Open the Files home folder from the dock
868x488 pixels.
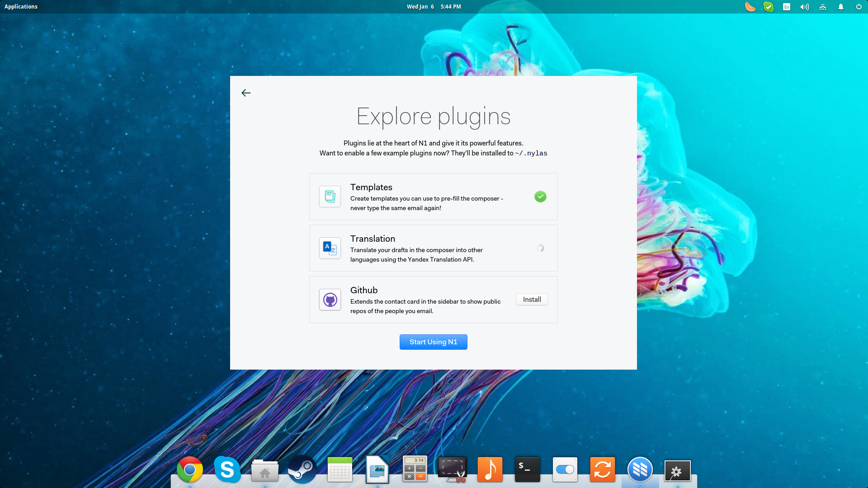click(x=265, y=470)
